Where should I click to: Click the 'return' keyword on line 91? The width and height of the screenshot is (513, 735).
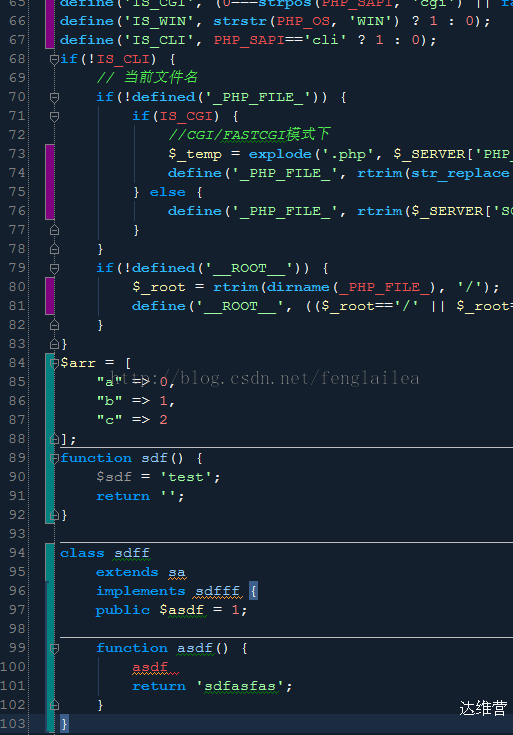point(123,496)
